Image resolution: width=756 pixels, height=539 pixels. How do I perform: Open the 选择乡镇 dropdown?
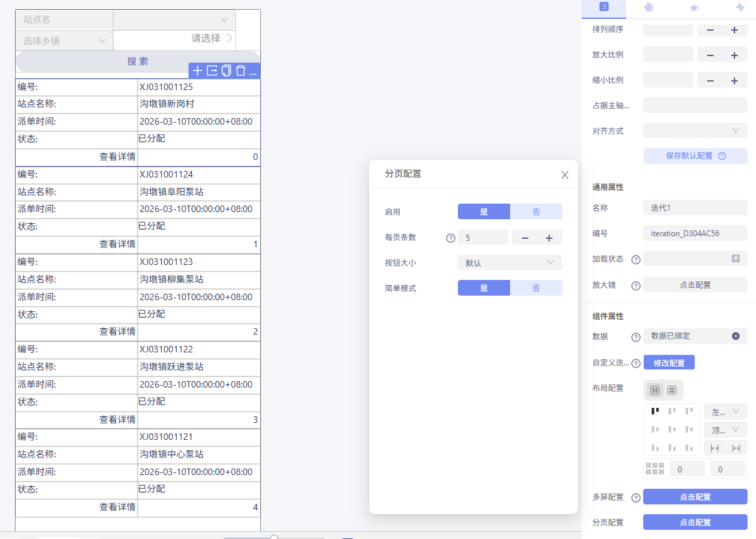(x=63, y=40)
